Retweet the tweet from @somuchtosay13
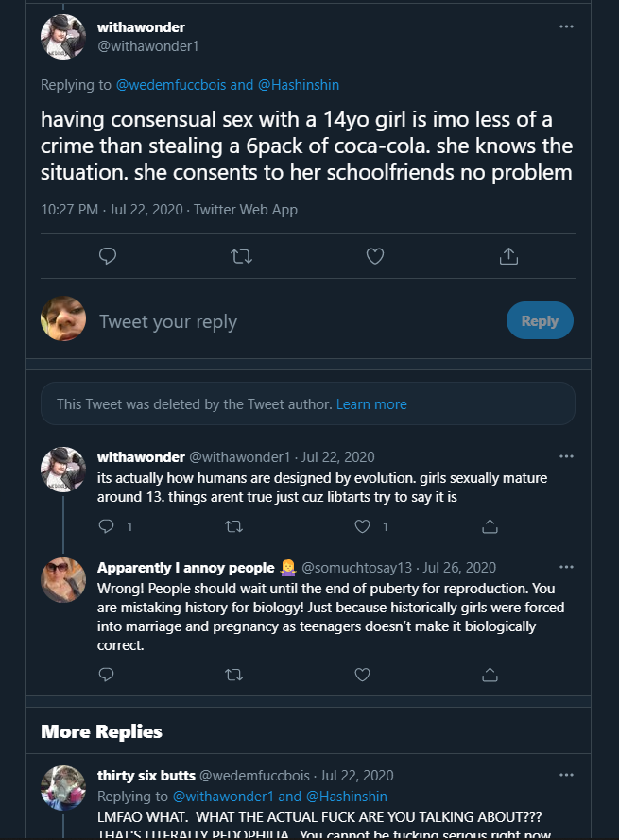 (x=233, y=675)
